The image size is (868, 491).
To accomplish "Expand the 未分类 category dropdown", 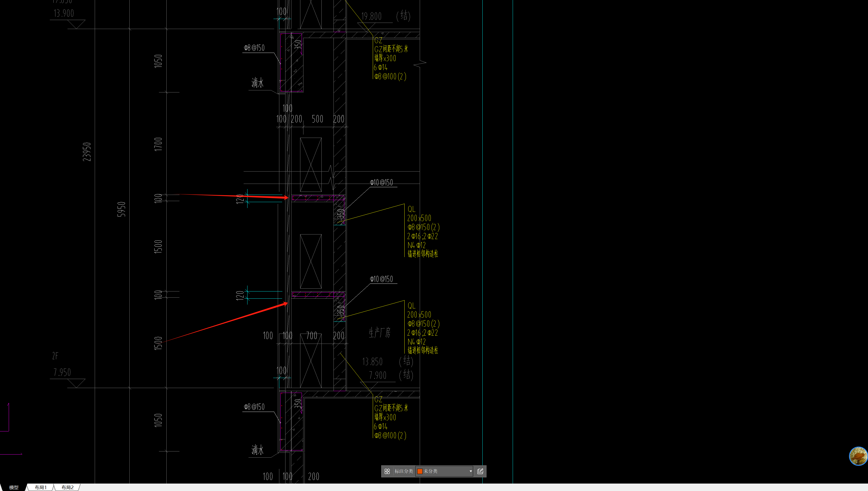I will [471, 471].
